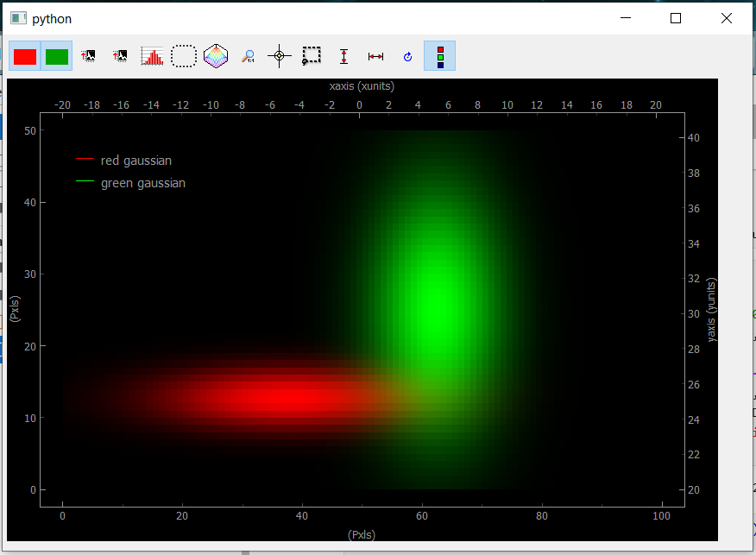Screen dimensions: 756x555
Task: Toggle the green image layer button
Action: [x=56, y=56]
